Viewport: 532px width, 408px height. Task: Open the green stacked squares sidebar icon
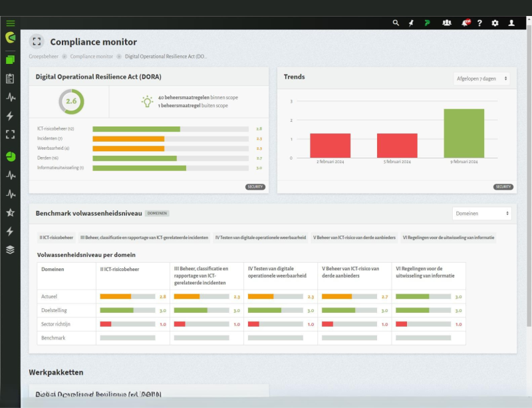click(x=10, y=60)
